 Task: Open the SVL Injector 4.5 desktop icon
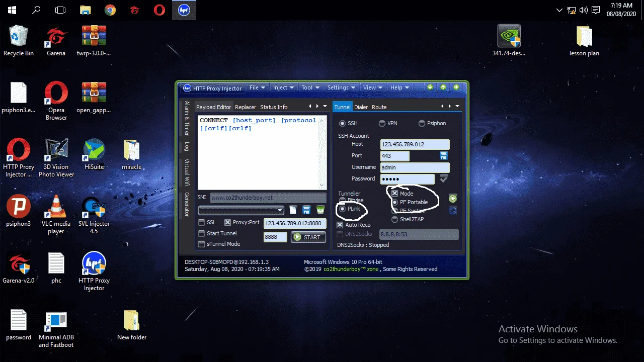94,215
